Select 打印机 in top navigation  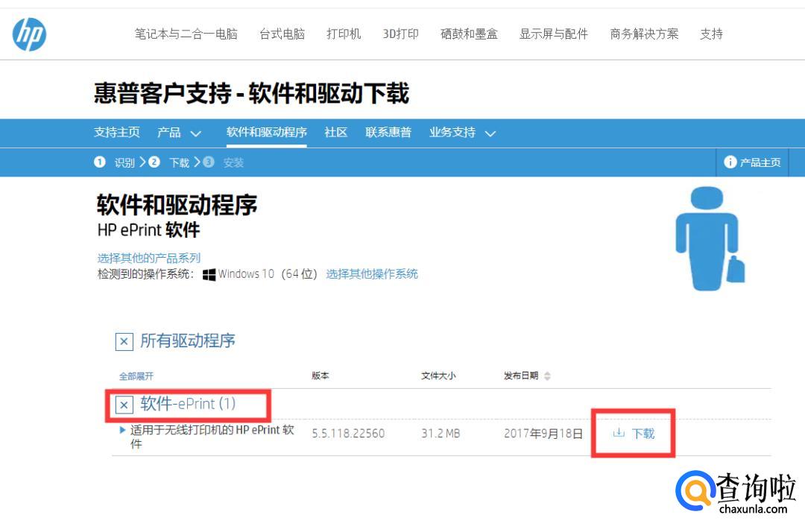point(344,34)
